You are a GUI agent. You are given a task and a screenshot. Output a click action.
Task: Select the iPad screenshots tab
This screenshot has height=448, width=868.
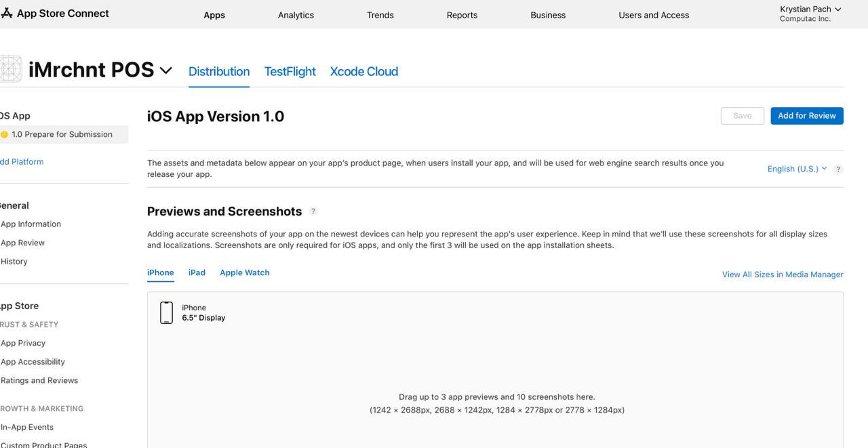197,272
